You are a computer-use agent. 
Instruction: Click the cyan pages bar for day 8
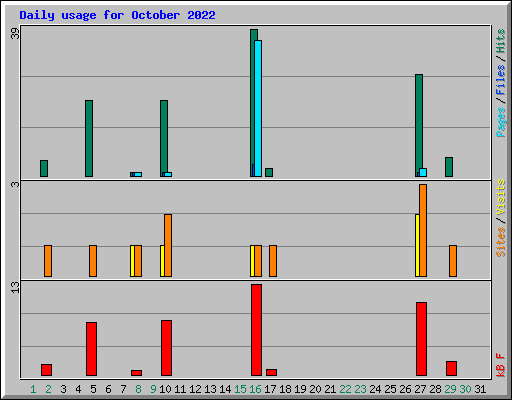coord(138,174)
